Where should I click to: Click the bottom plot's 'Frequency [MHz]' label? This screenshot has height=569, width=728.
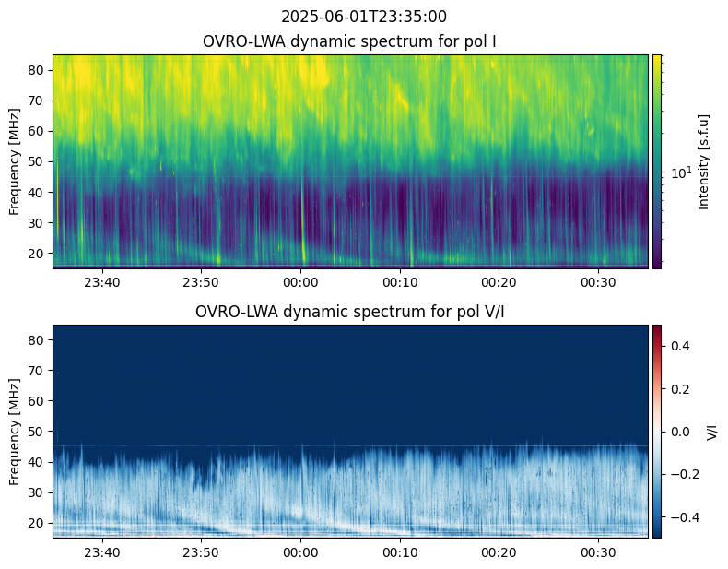[15, 431]
